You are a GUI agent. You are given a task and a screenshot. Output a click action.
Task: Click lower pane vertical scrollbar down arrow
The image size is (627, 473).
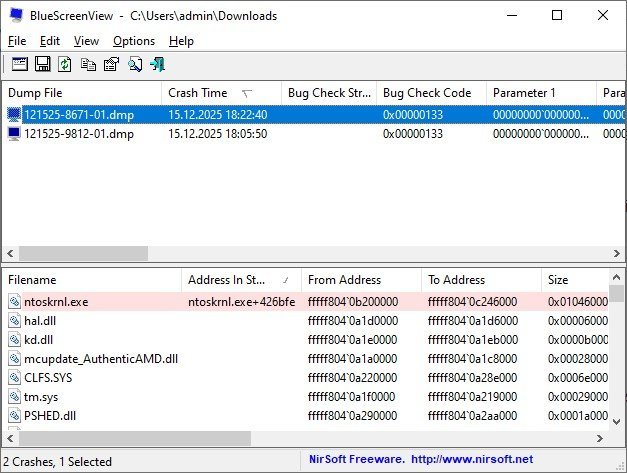617,421
